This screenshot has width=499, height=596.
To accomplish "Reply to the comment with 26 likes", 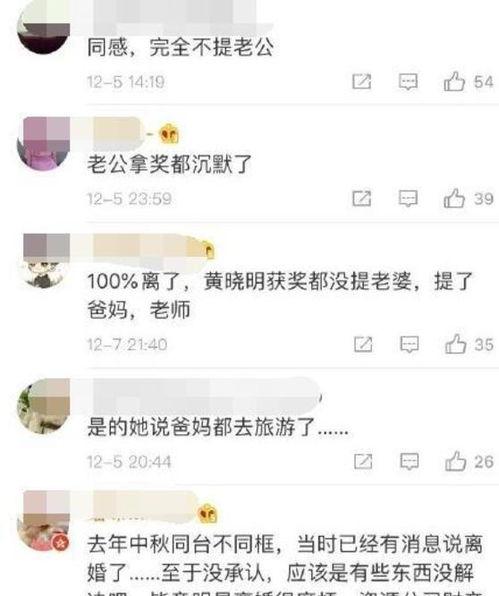I will (409, 461).
